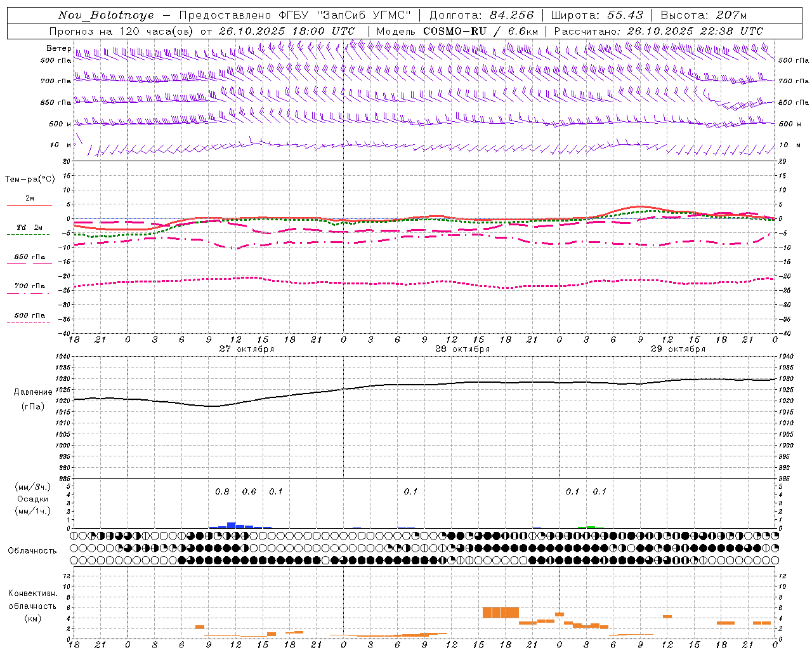The image size is (812, 650).
Task: Click the '29 октября' date label
Action: click(x=678, y=349)
